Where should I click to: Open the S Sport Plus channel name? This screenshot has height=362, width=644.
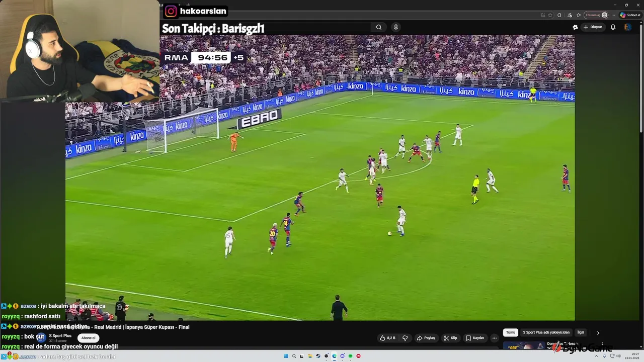coord(60,335)
